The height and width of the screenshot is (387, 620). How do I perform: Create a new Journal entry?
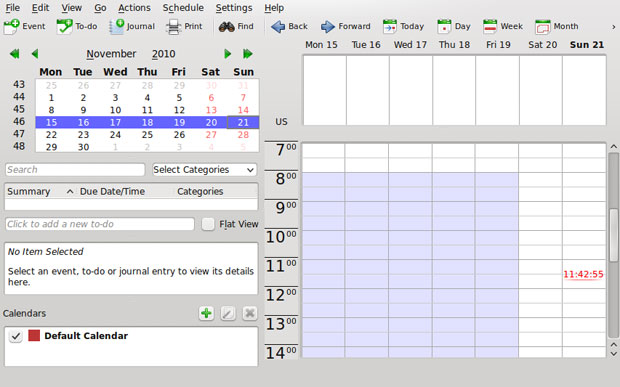pyautogui.click(x=132, y=26)
